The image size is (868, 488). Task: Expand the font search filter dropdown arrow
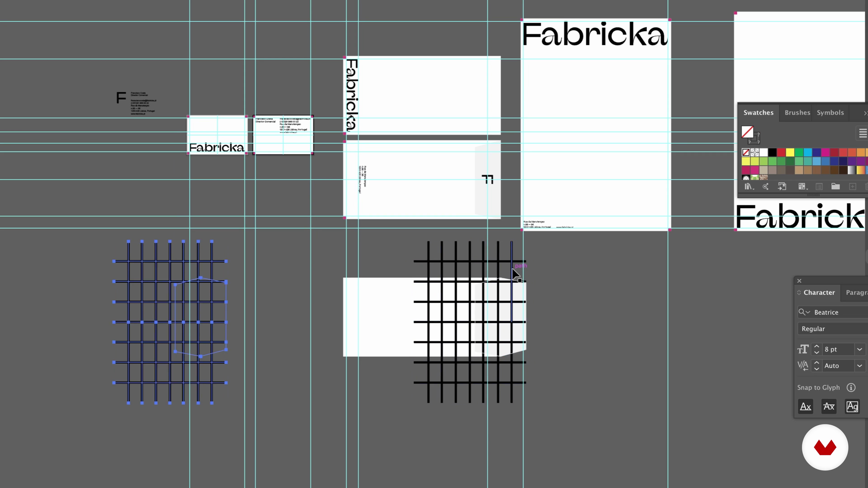pyautogui.click(x=808, y=312)
